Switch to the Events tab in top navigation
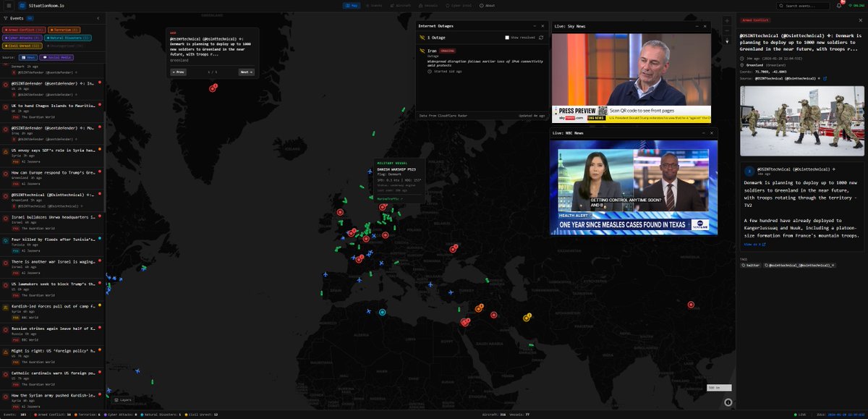 pyautogui.click(x=374, y=5)
